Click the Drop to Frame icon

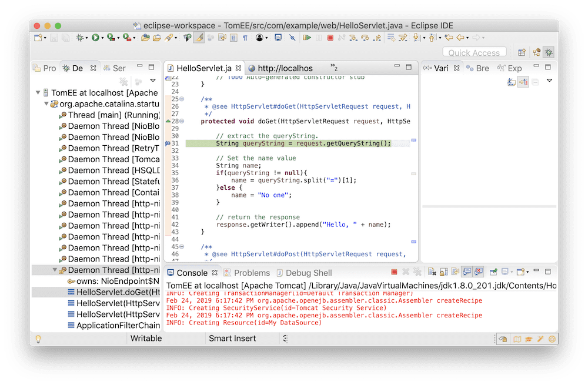(x=391, y=38)
